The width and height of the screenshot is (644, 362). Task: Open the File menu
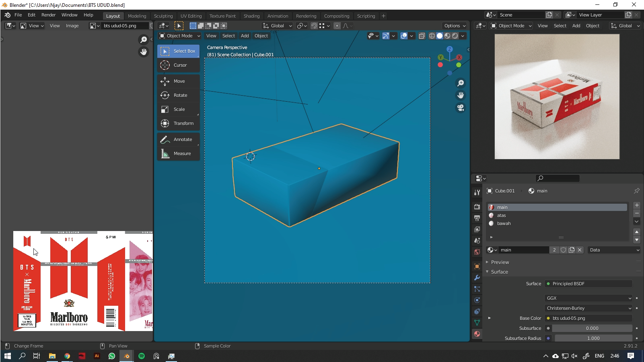point(18,15)
